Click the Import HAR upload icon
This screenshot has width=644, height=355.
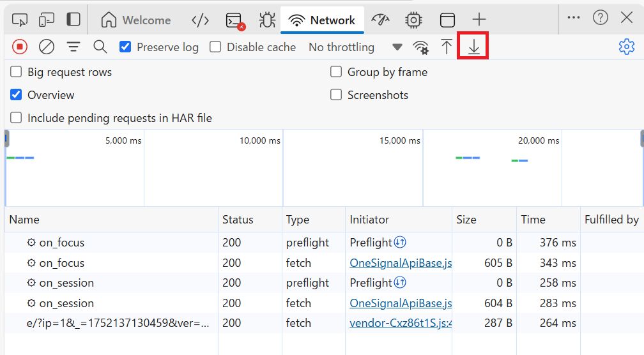[x=447, y=47]
